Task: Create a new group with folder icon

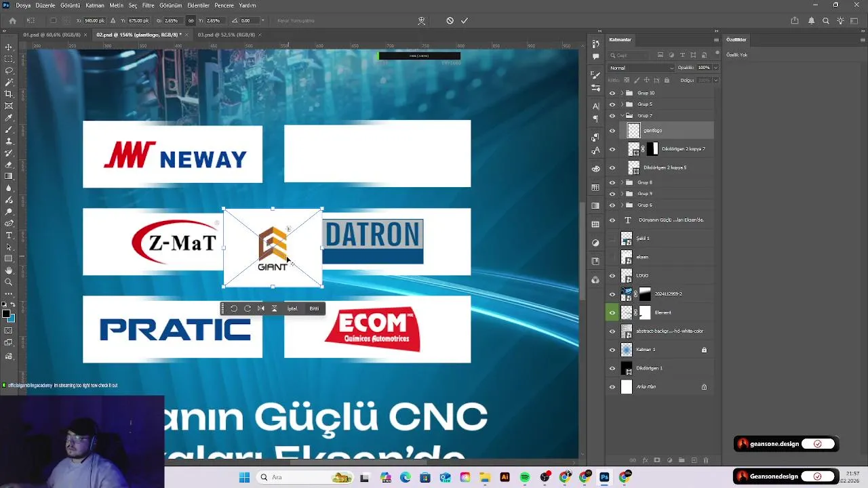Action: (682, 460)
